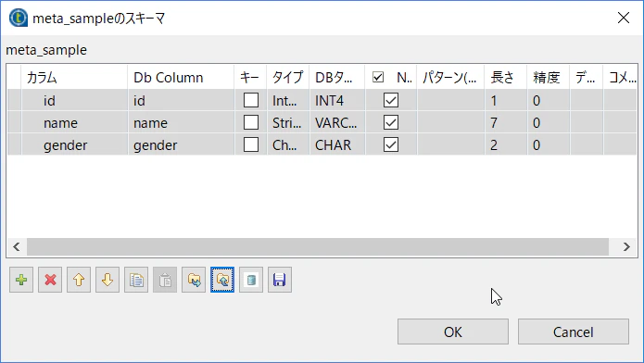The image size is (644, 363).
Task: Click the 'DBタ...' column header
Action: click(337, 77)
